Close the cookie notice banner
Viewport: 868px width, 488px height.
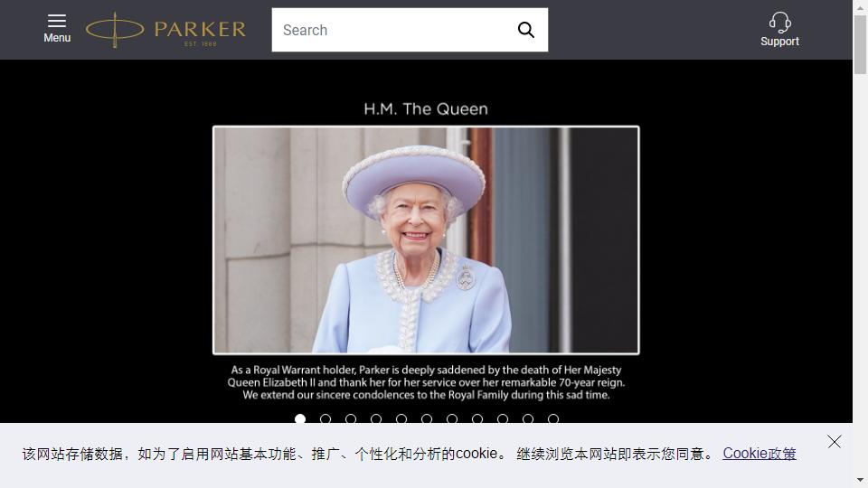(835, 442)
